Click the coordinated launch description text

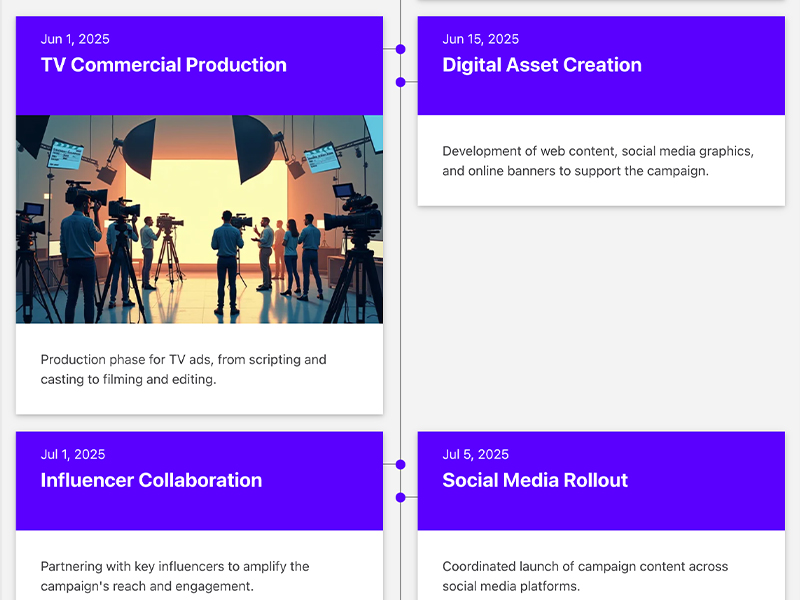point(585,576)
